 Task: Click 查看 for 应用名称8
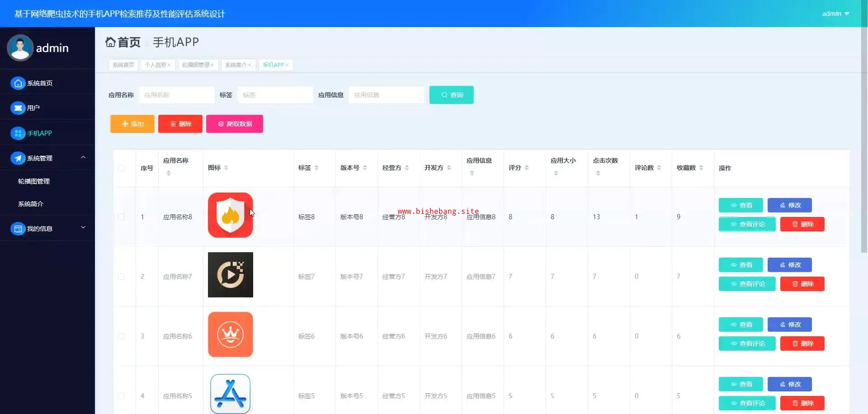pos(741,205)
